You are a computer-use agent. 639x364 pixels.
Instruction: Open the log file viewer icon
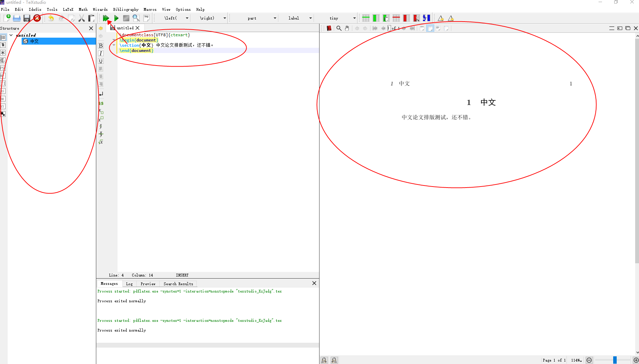146,18
